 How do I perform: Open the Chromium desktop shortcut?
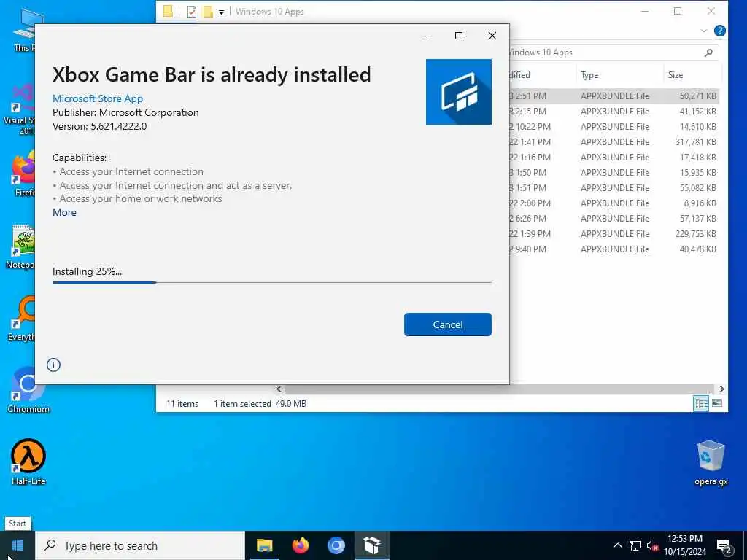28,389
